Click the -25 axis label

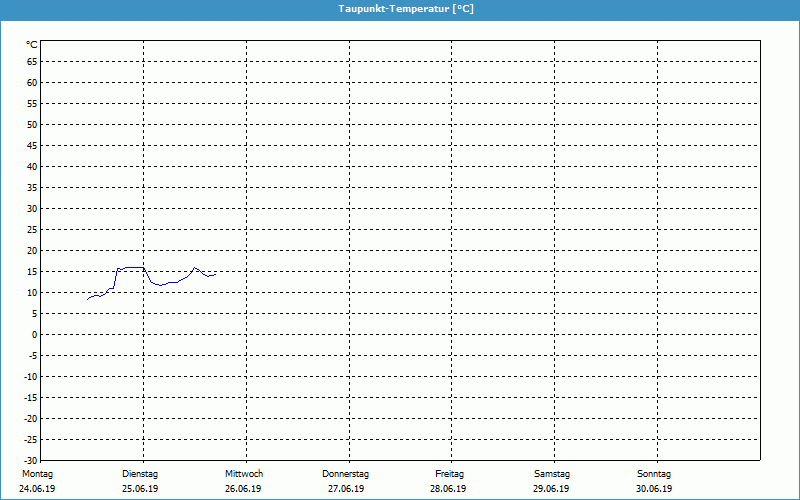point(31,439)
